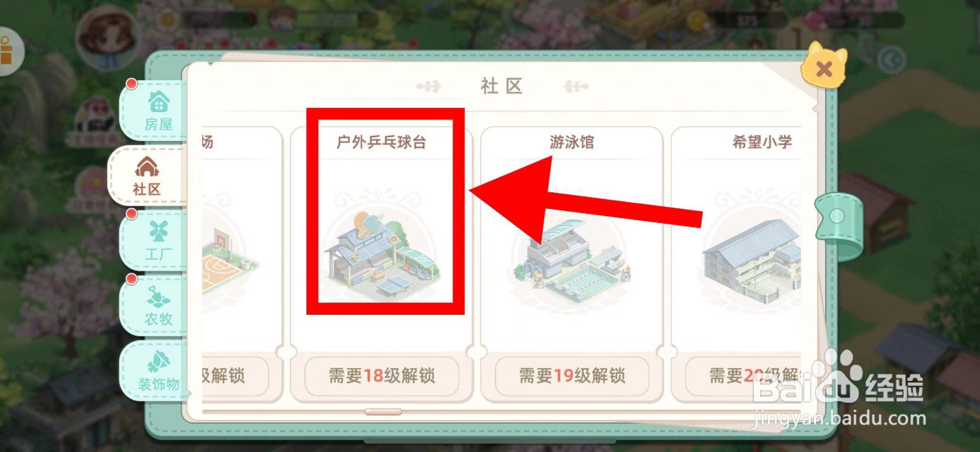
Task: Click the horizontal scrollbar handle below the cards
Action: [x=383, y=412]
